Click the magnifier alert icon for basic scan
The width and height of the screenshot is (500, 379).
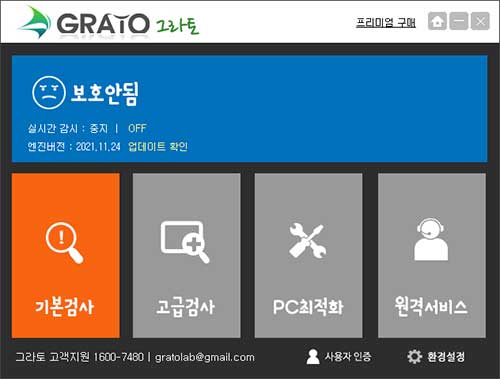64,243
